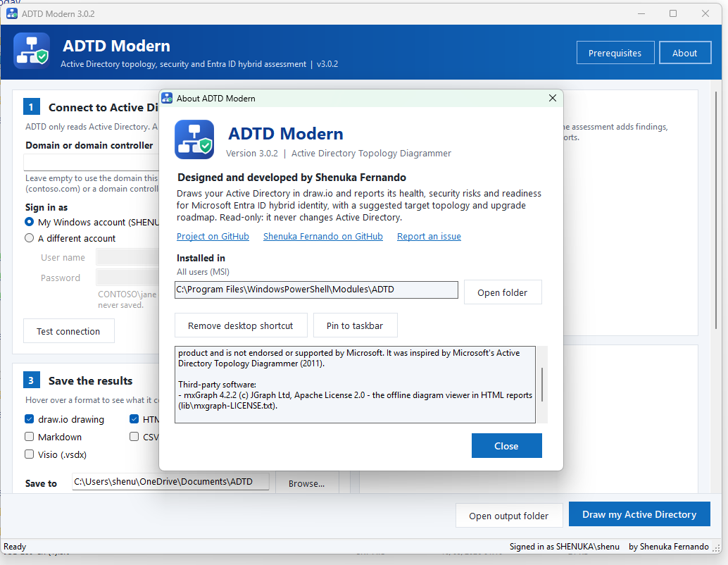Click 'Version 3.0.2' text in About dialog
Image resolution: width=728 pixels, height=565 pixels.
click(252, 154)
